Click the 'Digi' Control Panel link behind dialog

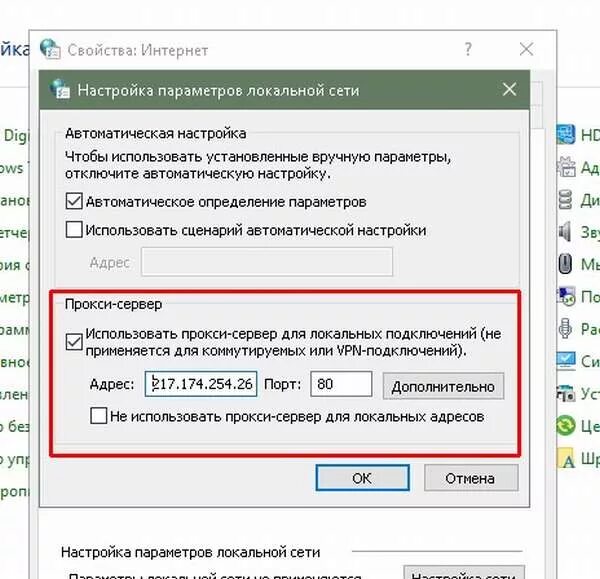pos(15,135)
